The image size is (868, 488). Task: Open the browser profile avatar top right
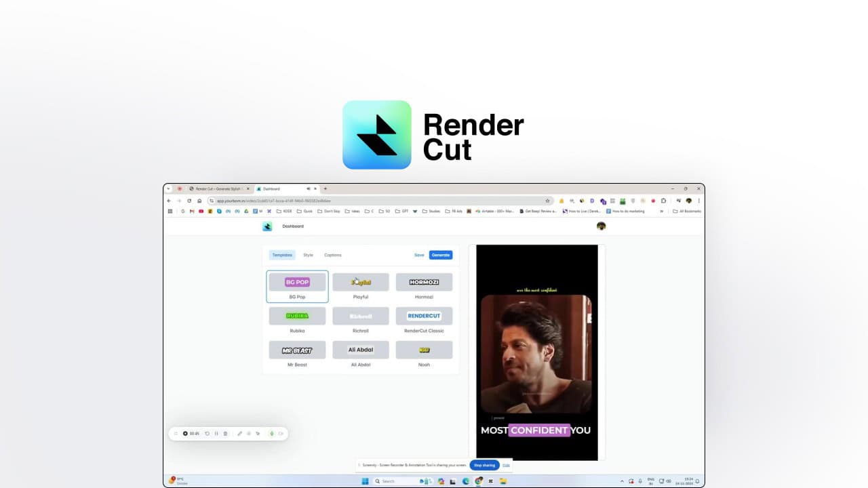coord(689,201)
